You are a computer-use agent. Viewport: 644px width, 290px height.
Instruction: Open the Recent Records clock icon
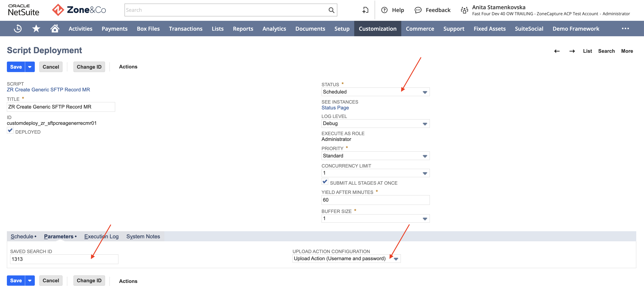click(17, 29)
